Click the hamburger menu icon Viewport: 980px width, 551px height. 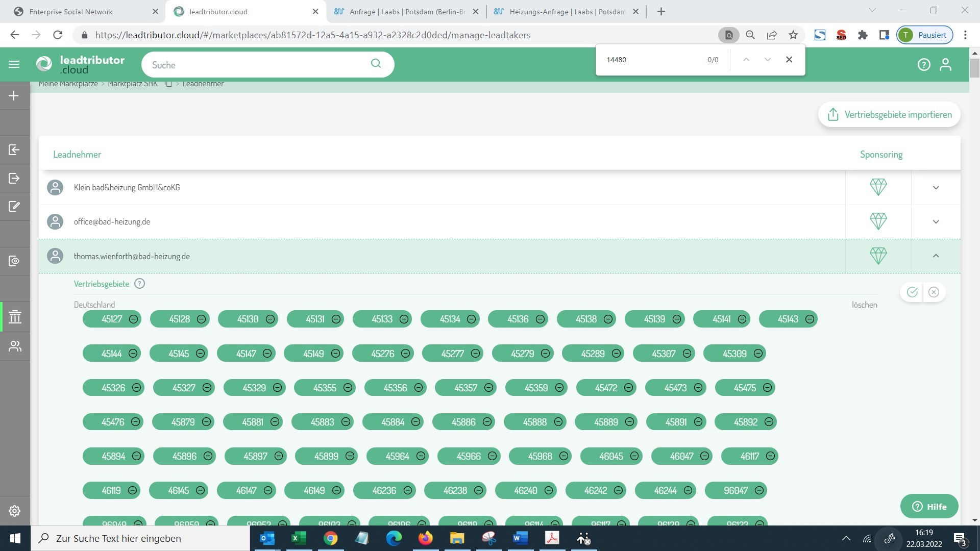[x=14, y=64]
